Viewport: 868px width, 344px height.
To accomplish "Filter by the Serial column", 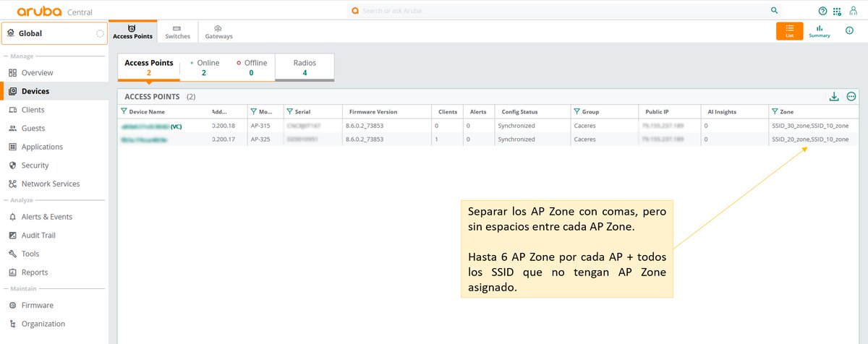I will (x=289, y=112).
